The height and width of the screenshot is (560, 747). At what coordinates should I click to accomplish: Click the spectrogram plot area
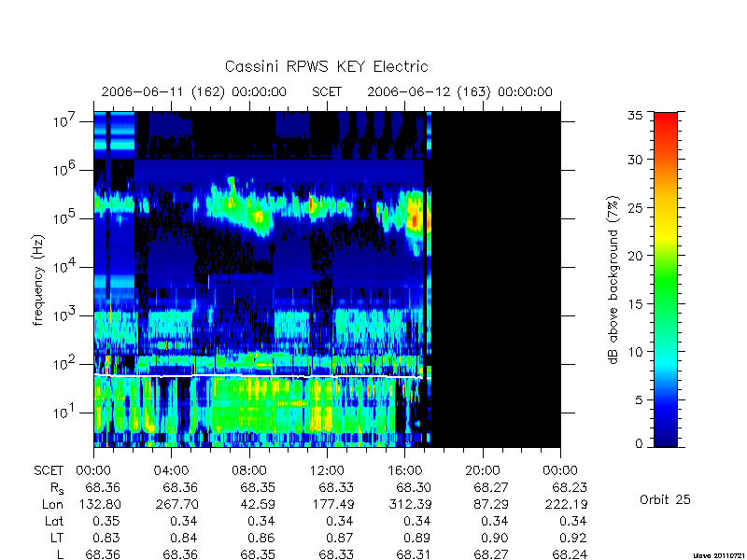click(327, 279)
